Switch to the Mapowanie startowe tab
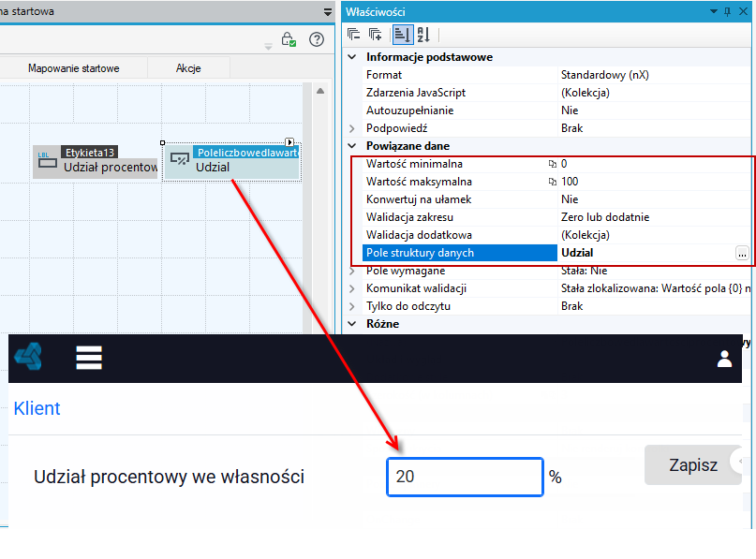This screenshot has width=756, height=559. pyautogui.click(x=74, y=68)
